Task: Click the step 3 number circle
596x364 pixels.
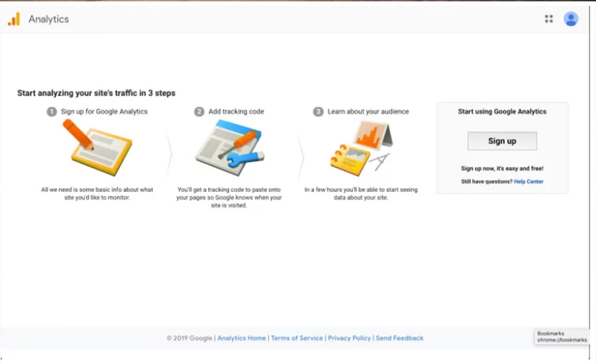Action: (318, 112)
